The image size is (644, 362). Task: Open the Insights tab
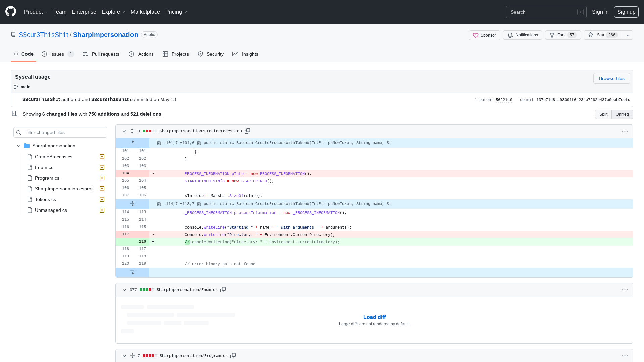[x=246, y=54]
